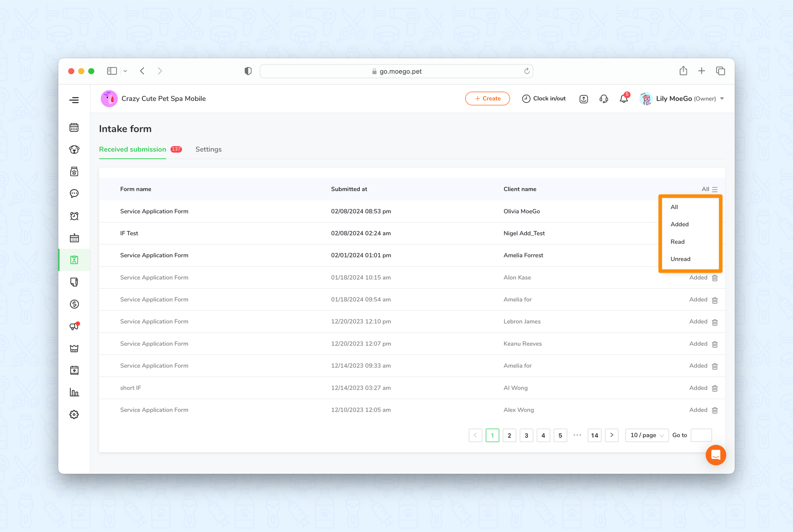Click the notification bell icon
Image resolution: width=793 pixels, height=532 pixels.
coord(624,99)
